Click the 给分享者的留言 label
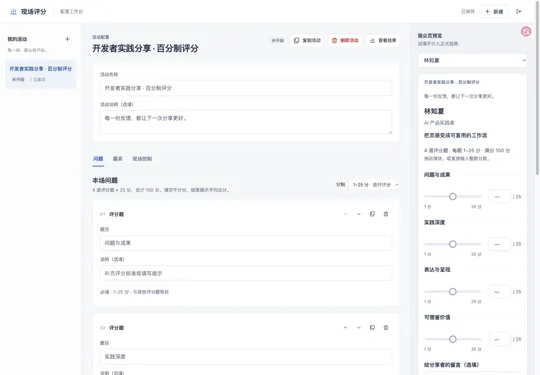The image size is (540, 375). (x=451, y=365)
